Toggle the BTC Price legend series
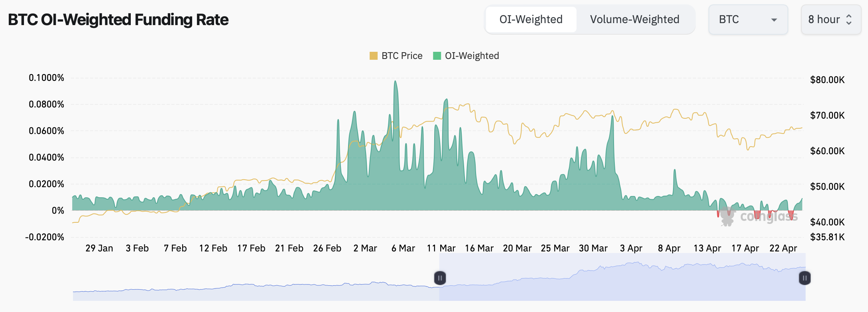868x312 pixels. pyautogui.click(x=402, y=56)
